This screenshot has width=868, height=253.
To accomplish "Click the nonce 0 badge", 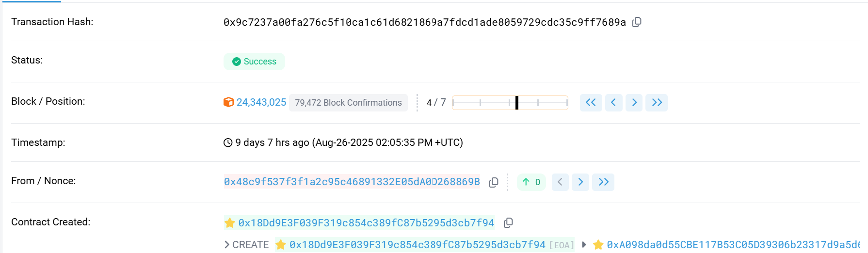I will 531,182.
